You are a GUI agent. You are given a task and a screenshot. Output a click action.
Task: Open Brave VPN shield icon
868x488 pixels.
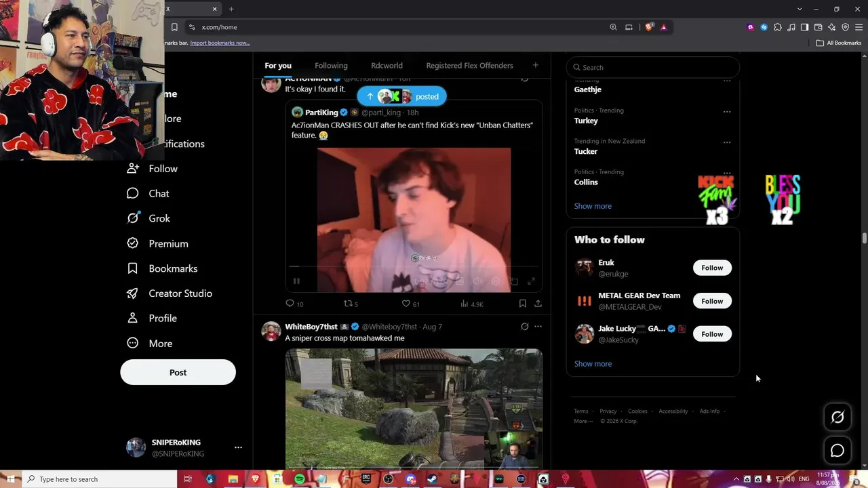pos(845,27)
